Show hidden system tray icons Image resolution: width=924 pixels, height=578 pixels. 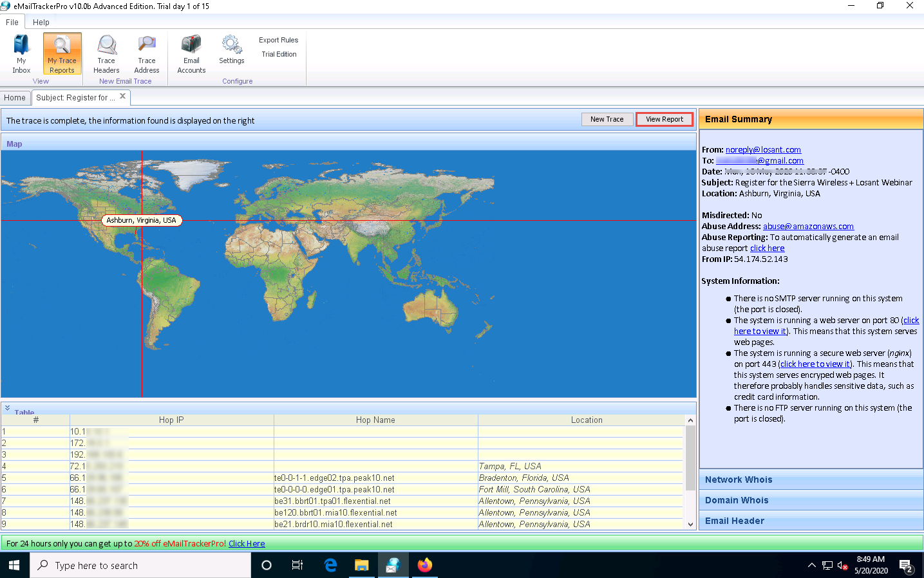[x=811, y=566]
